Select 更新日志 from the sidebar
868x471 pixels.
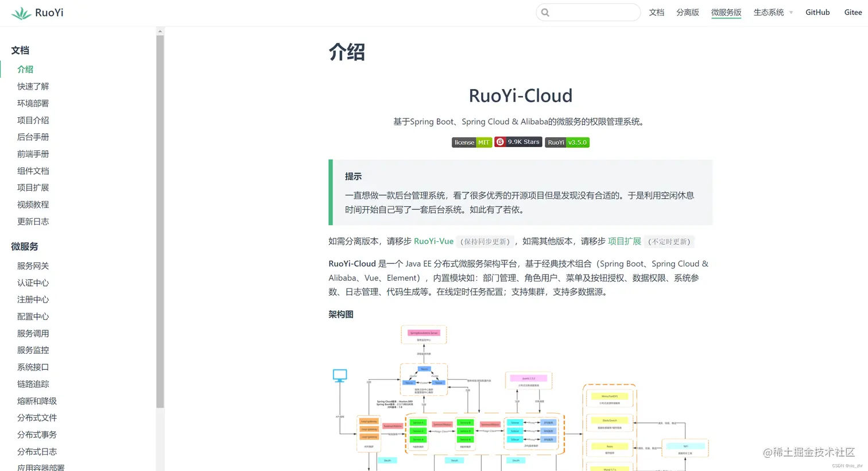[x=33, y=221]
